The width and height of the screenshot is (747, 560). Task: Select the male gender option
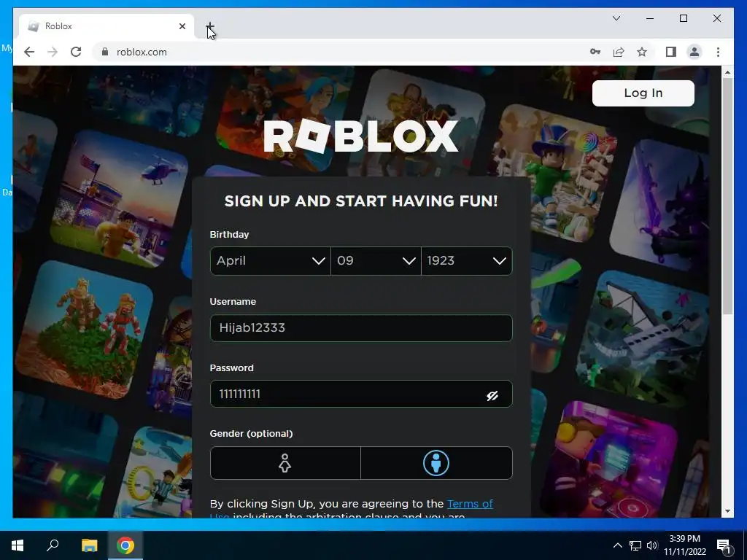click(436, 463)
